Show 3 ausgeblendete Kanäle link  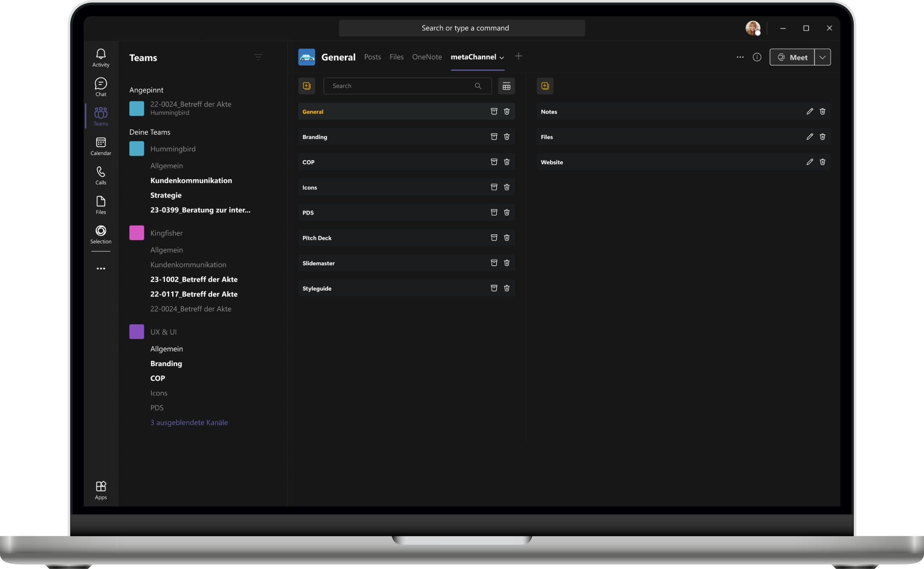[x=189, y=422]
